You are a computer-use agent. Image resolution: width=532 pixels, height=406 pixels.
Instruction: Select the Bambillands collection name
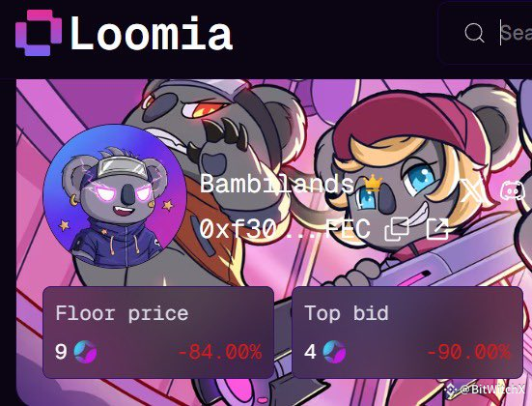point(277,184)
